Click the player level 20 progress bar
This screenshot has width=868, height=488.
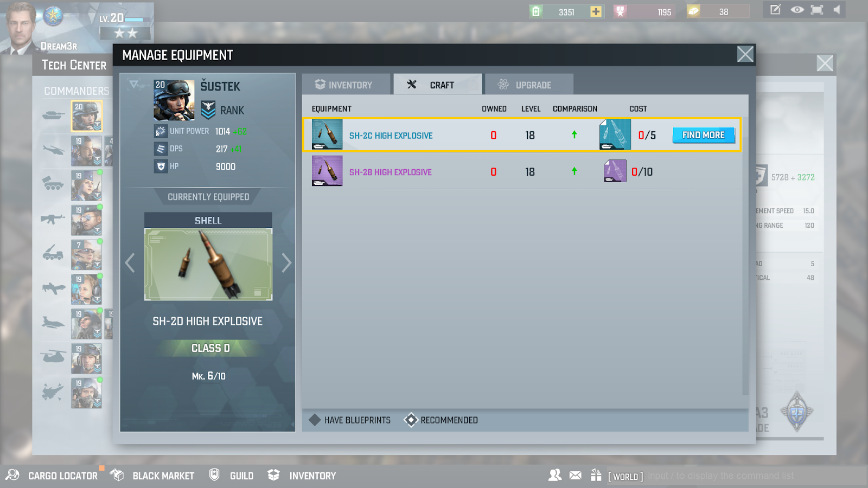point(134,20)
